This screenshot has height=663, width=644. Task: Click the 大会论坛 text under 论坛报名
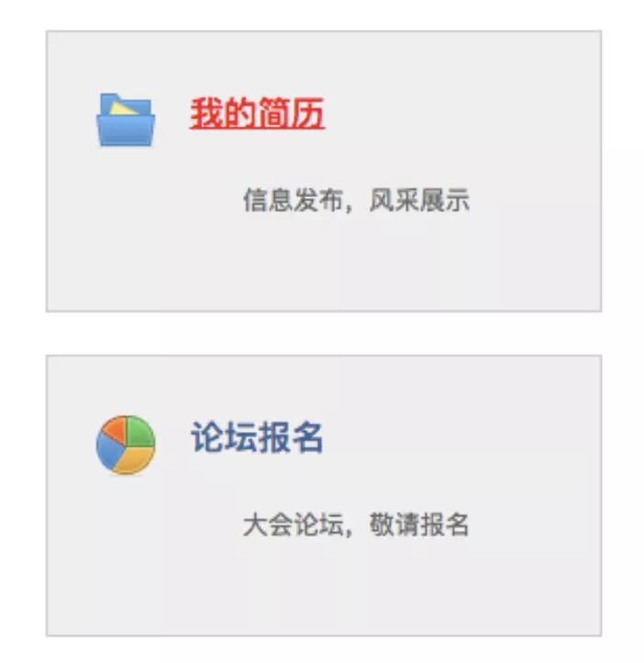click(x=293, y=525)
